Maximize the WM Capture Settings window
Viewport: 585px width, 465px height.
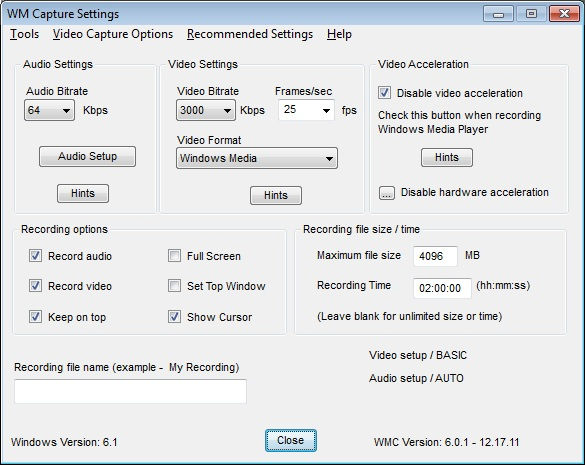tap(531, 14)
